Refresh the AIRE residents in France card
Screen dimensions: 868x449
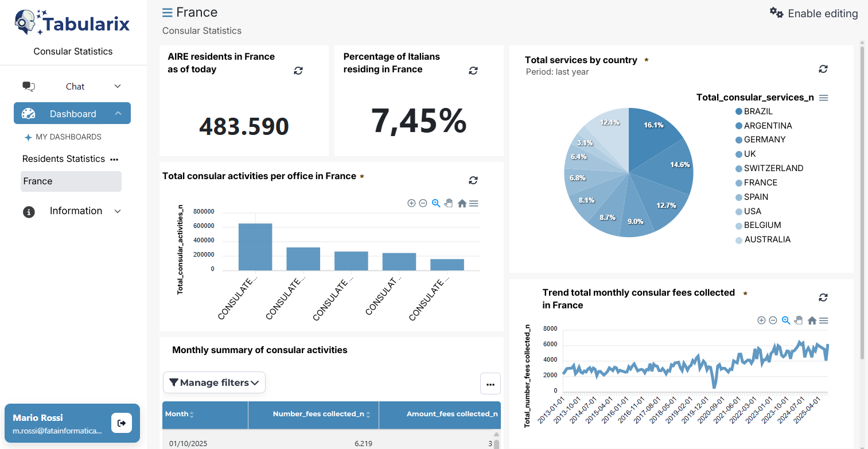tap(298, 71)
